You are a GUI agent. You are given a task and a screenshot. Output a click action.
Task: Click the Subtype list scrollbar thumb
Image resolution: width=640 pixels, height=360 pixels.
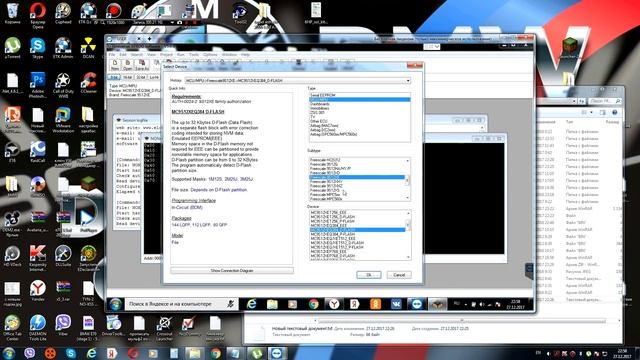pyautogui.click(x=407, y=181)
